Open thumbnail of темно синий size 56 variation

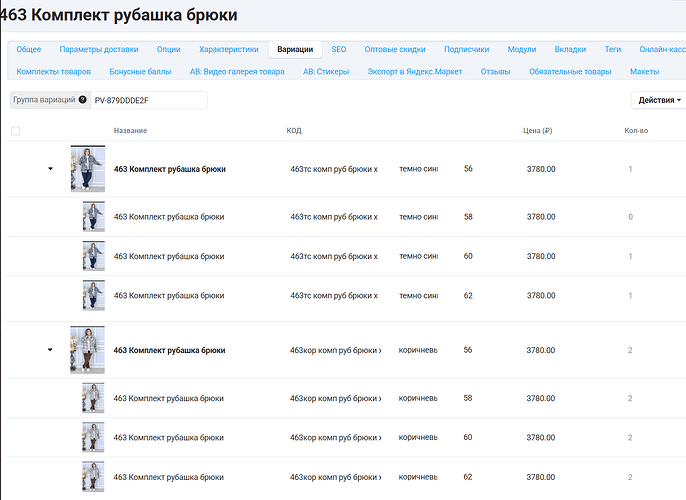[88, 169]
